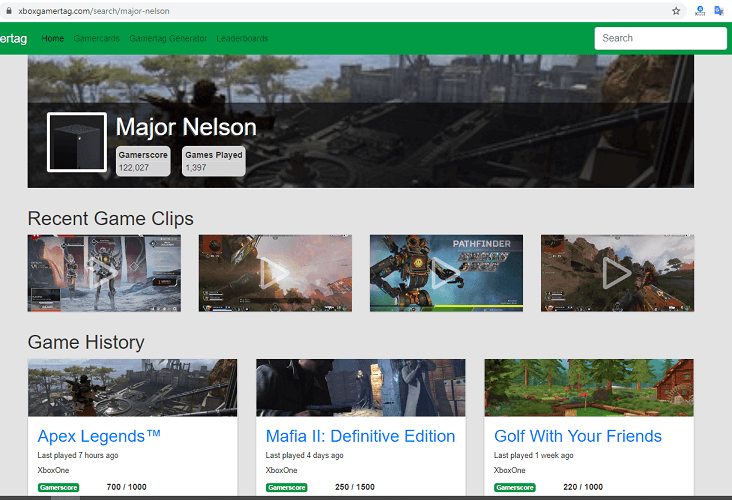This screenshot has width=732, height=500.
Task: Click the XboxOne label under Golf With Your Friends
Action: [x=510, y=470]
